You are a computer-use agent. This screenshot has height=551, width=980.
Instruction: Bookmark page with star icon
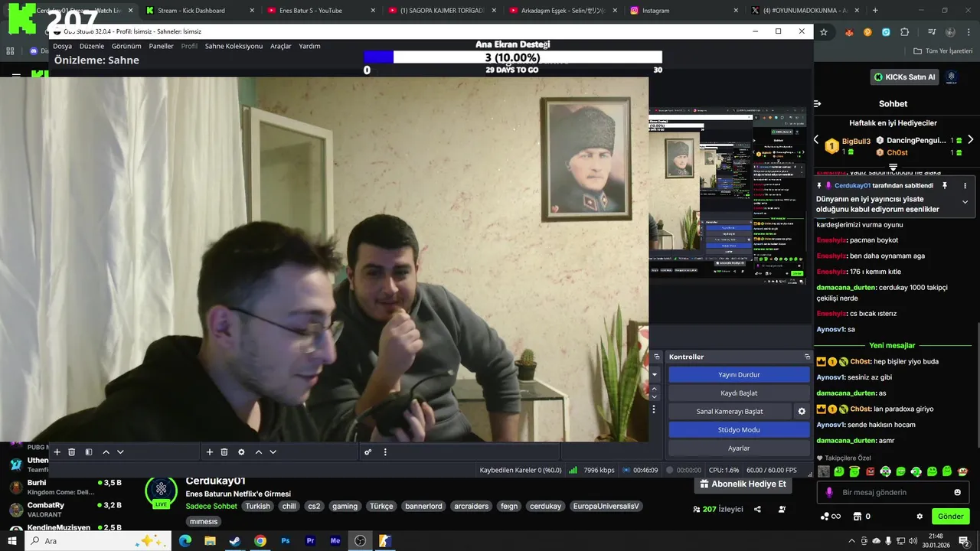pyautogui.click(x=824, y=32)
